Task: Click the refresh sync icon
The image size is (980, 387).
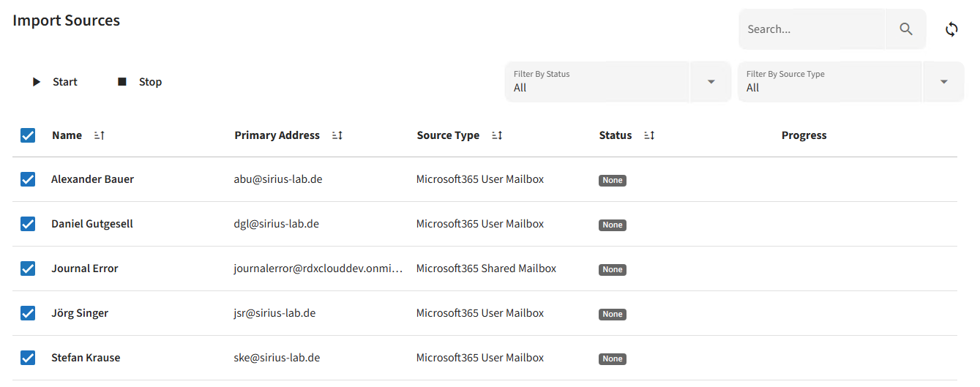Action: 951,29
